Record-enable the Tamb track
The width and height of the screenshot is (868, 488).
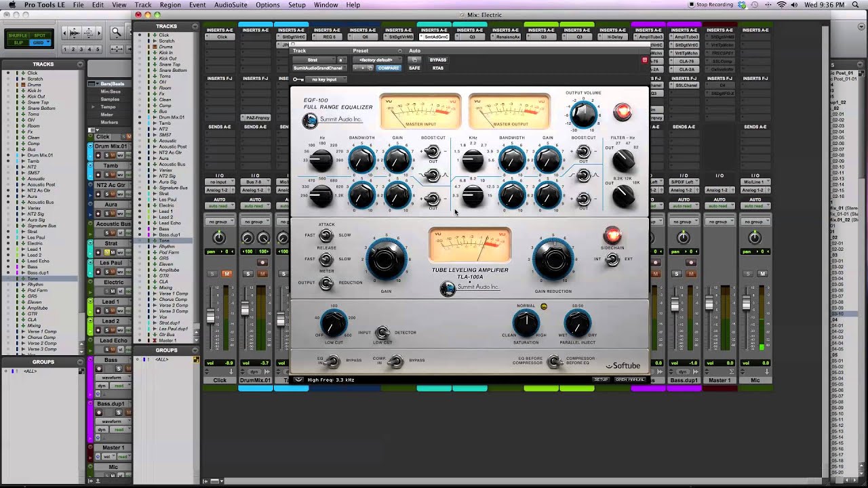point(99,174)
